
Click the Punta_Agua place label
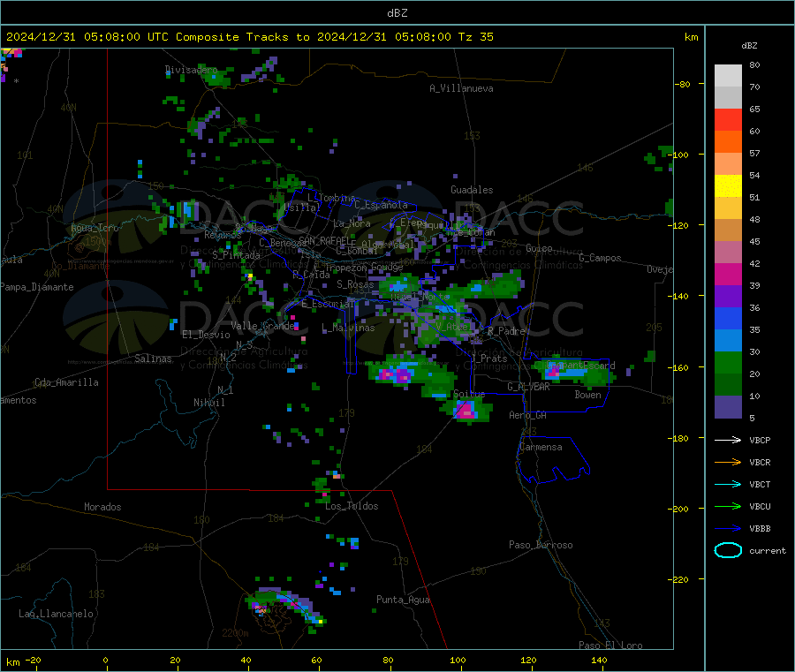[403, 600]
